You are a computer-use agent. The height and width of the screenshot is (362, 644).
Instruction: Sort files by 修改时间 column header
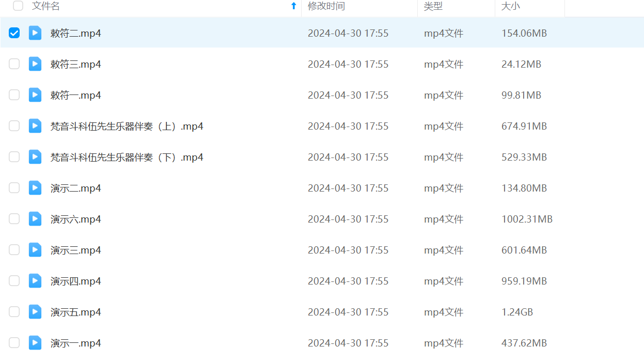coord(326,6)
